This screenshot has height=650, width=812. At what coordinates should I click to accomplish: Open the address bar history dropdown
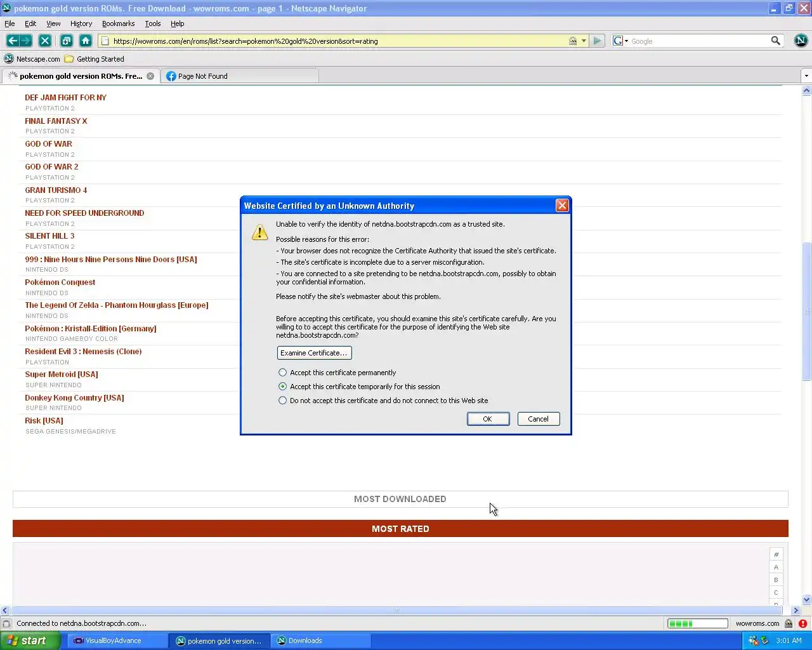pyautogui.click(x=584, y=41)
